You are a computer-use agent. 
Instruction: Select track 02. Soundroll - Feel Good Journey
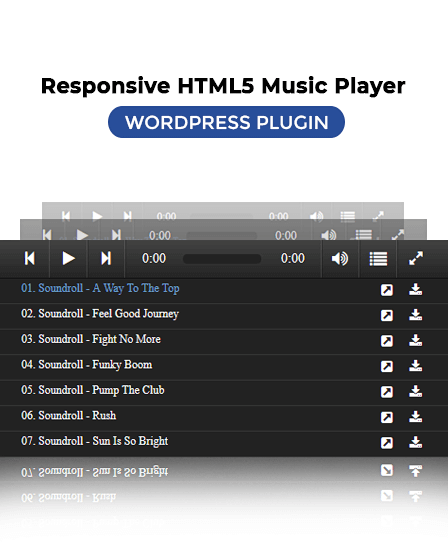click(x=100, y=314)
